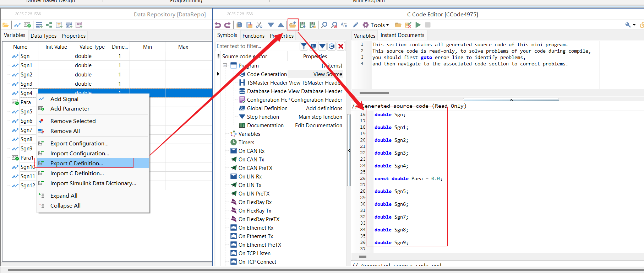
Task: Open the Functions tab
Action: (253, 36)
